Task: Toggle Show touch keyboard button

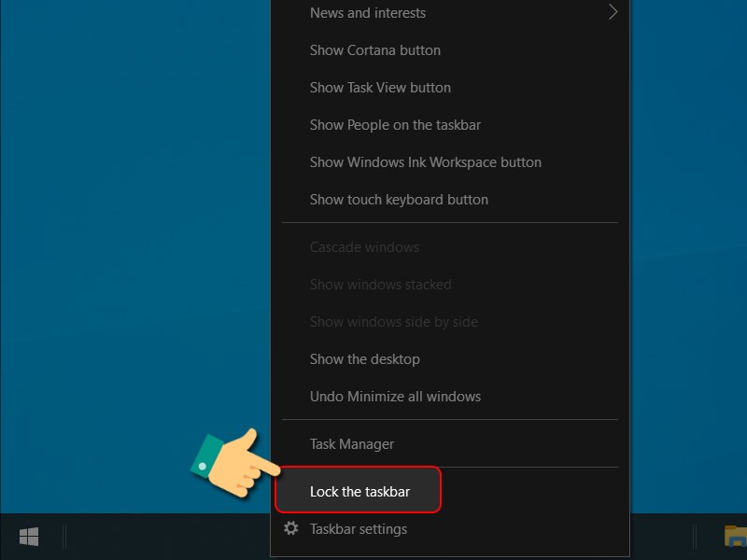Action: click(399, 199)
